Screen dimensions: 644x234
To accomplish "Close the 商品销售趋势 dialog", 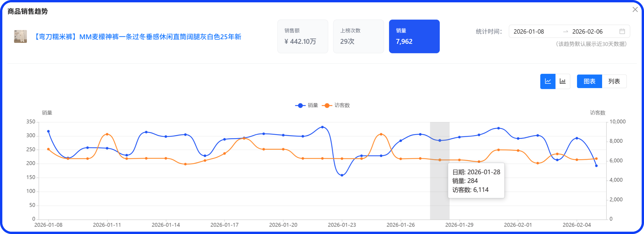I will tap(635, 10).
